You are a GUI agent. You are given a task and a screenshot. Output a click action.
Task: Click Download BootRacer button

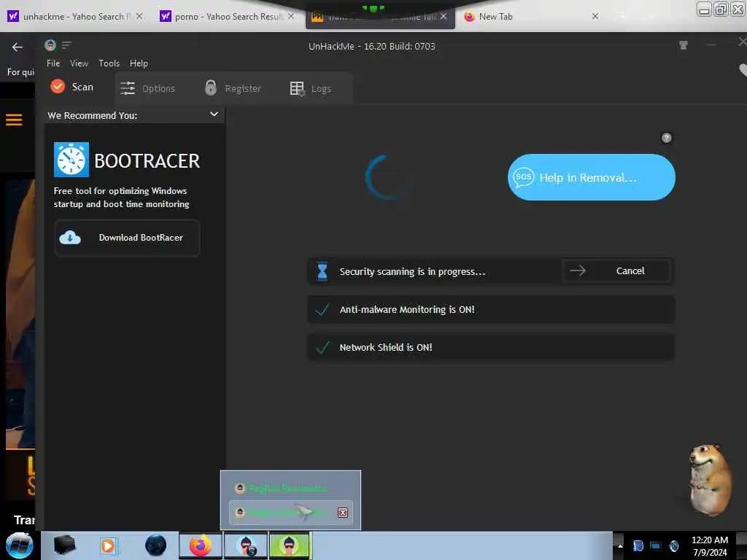[x=127, y=238]
